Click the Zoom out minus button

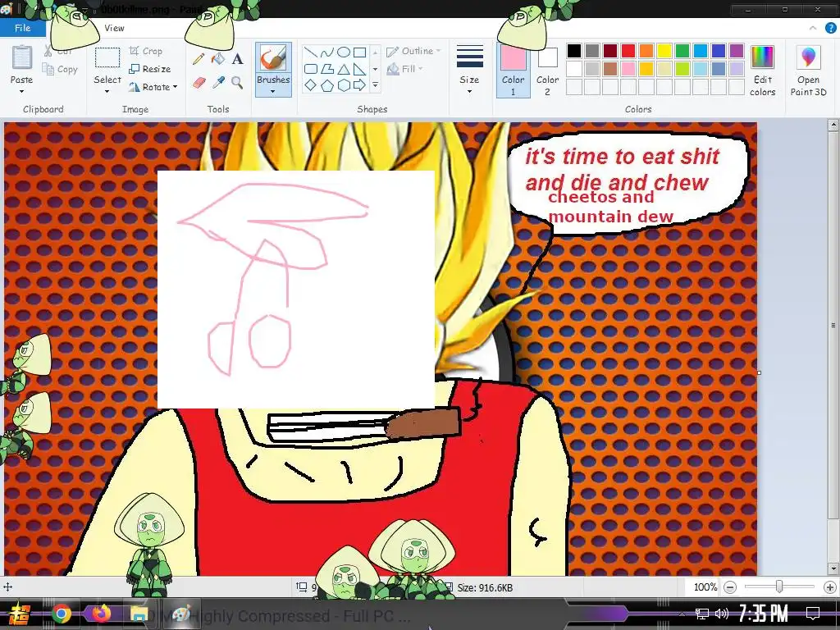coord(729,587)
